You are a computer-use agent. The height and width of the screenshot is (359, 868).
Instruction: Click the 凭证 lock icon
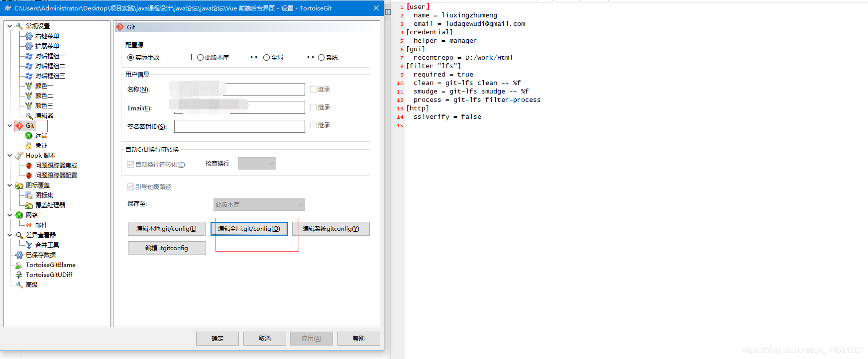tap(29, 146)
